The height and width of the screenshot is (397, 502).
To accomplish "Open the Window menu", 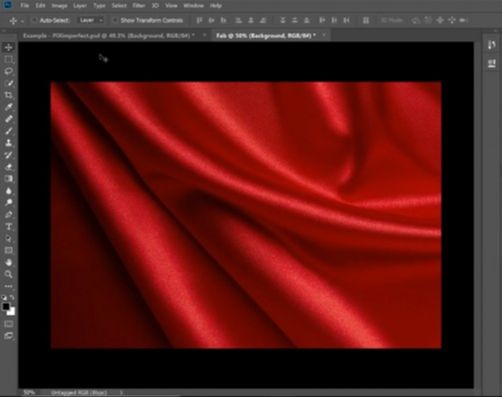I will pyautogui.click(x=194, y=6).
